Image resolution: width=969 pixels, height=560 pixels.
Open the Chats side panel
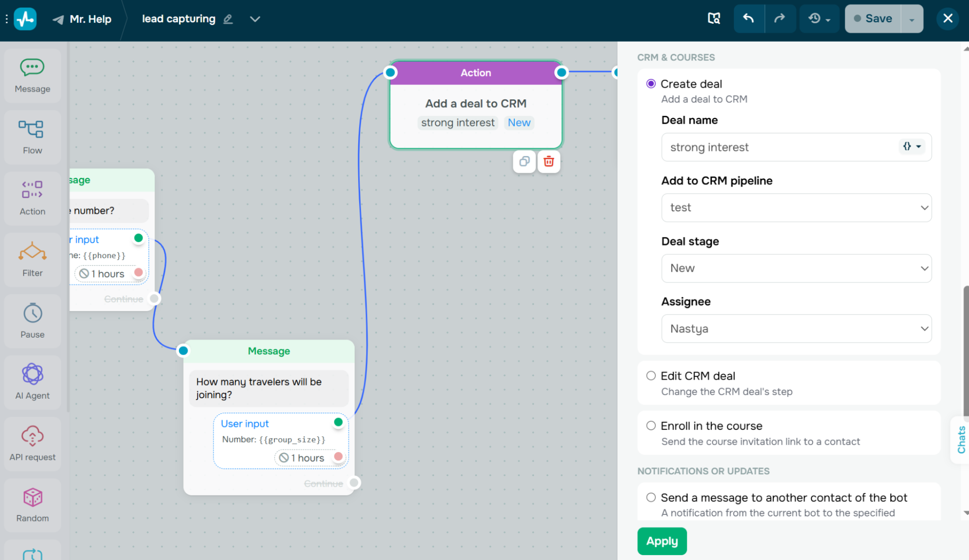click(960, 440)
